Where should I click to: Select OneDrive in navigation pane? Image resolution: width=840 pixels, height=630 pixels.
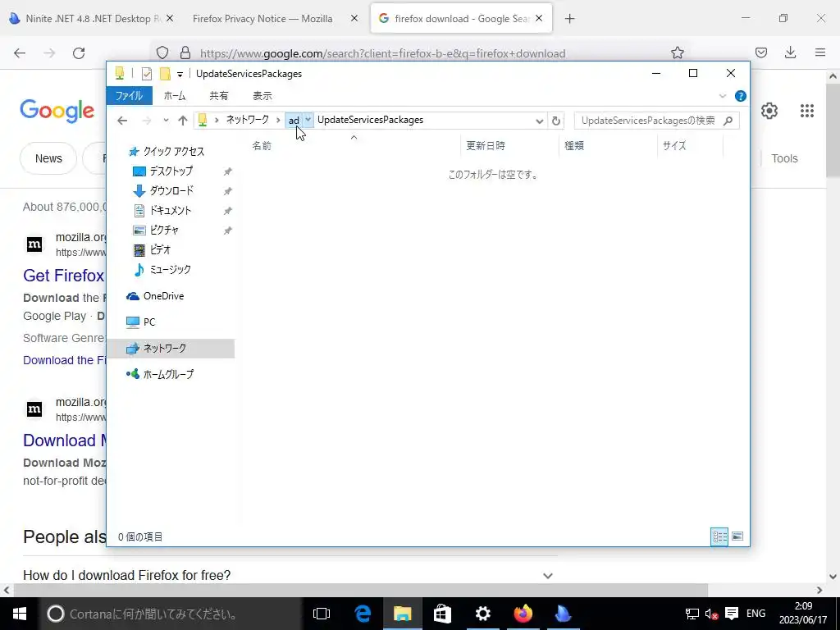[x=163, y=295]
